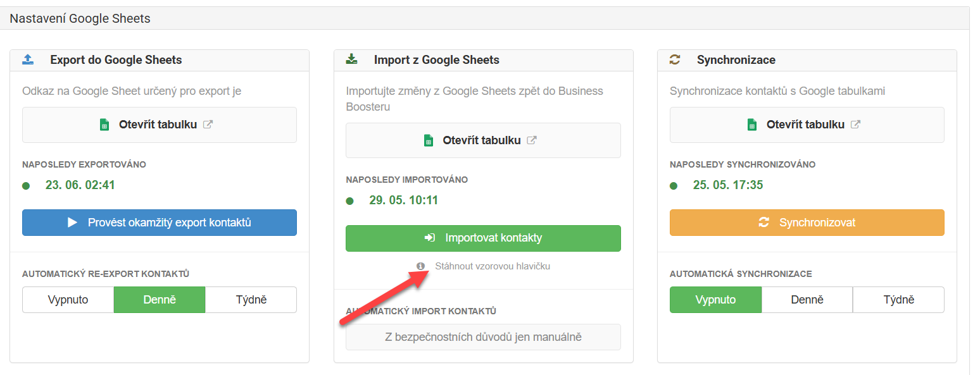Click the Importujte změny z Google Sheets description
The image size is (980, 375).
pyautogui.click(x=475, y=99)
